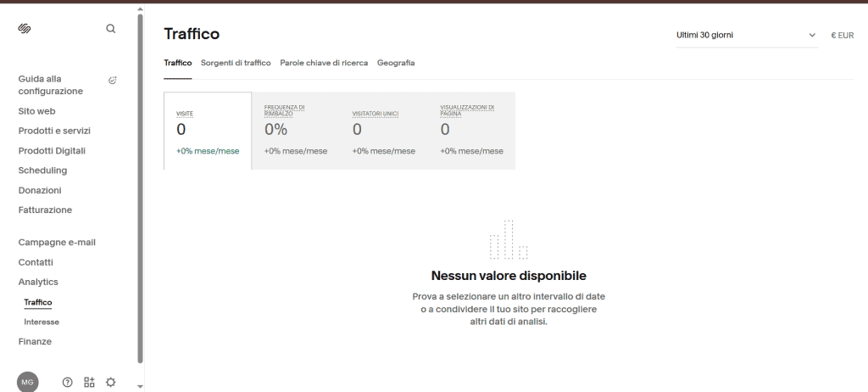Image resolution: width=868 pixels, height=392 pixels.
Task: Select the Visualizzazioni di pagina metric card
Action: [x=471, y=131]
